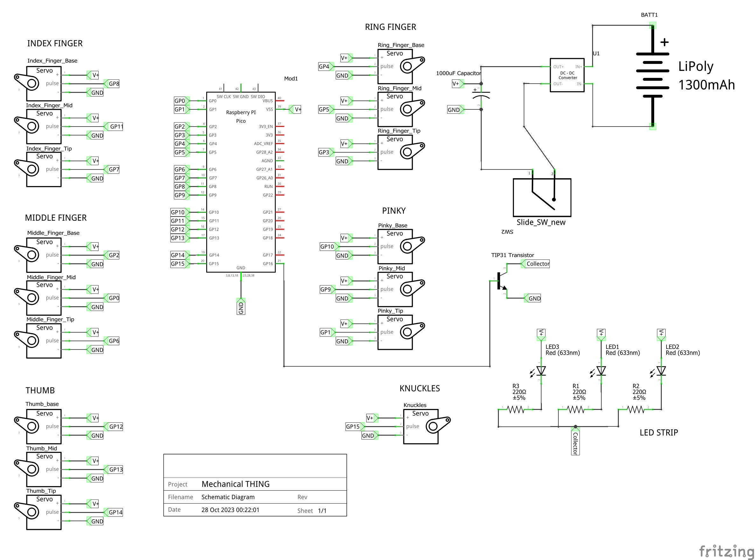Click the LED3 Red diode symbol
Viewport: 755px width, 560px height.
point(542,371)
